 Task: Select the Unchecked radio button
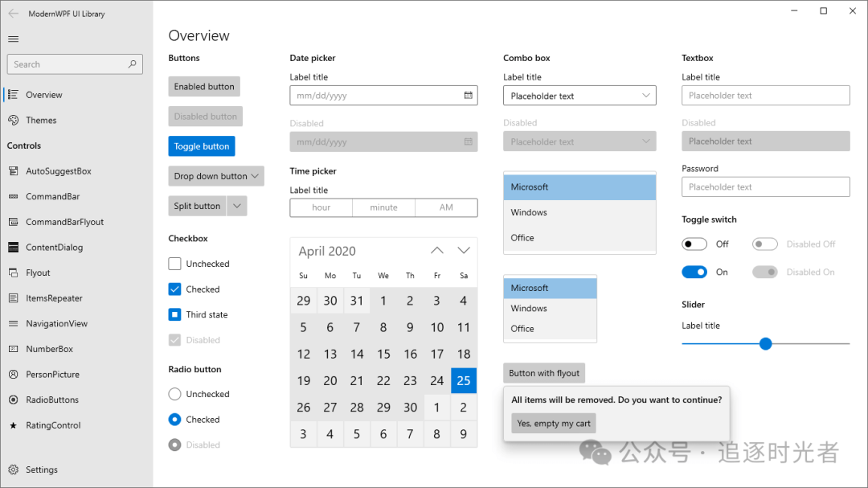click(174, 394)
